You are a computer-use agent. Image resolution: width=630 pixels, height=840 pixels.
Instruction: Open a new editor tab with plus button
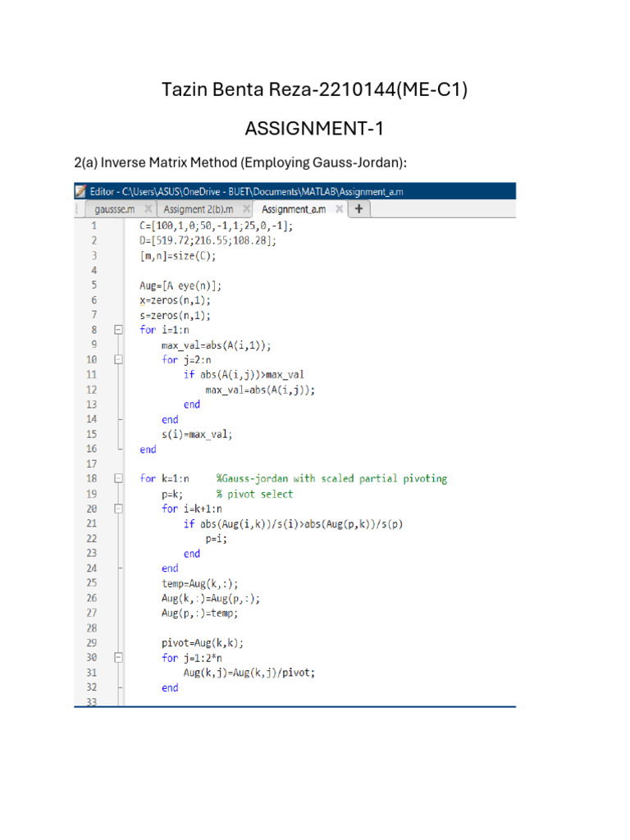pyautogui.click(x=359, y=209)
